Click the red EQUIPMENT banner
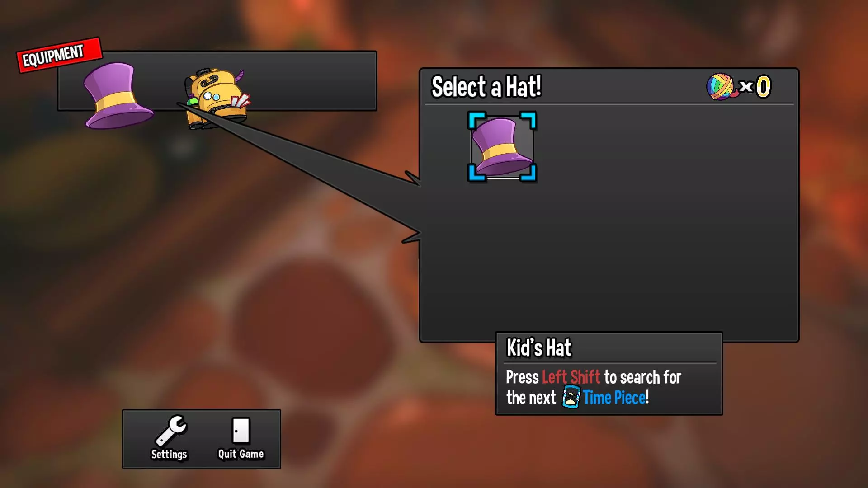Viewport: 868px width, 488px height. click(59, 55)
